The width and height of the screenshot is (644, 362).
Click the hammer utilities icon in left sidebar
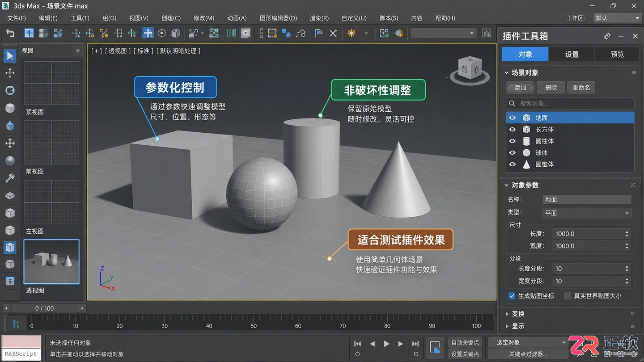point(10,178)
